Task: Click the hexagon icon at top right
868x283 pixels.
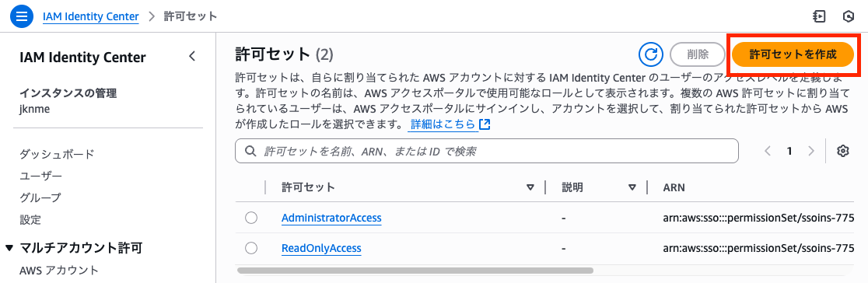Action: click(x=848, y=16)
